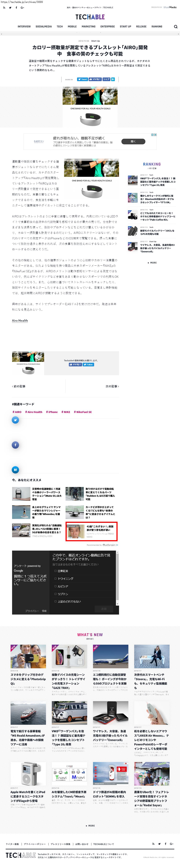Click the TECHABLE logo at top
Screen dimensions: 180x868
coord(90,17)
